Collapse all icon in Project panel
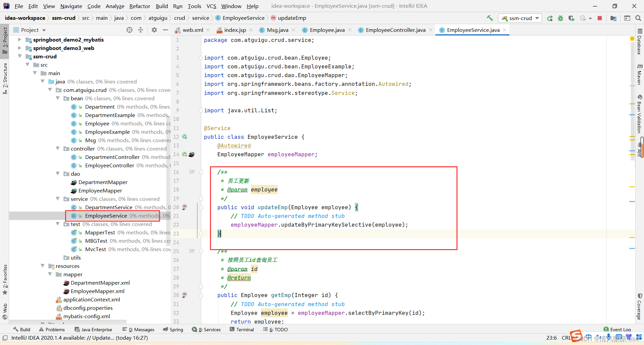Screen dimensions: 644x345 (141, 30)
